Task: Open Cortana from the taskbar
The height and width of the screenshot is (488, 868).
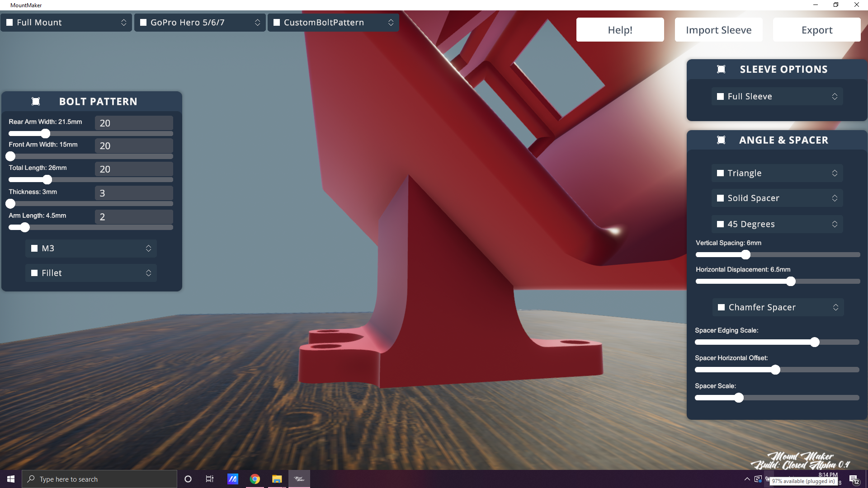Action: [x=188, y=479]
